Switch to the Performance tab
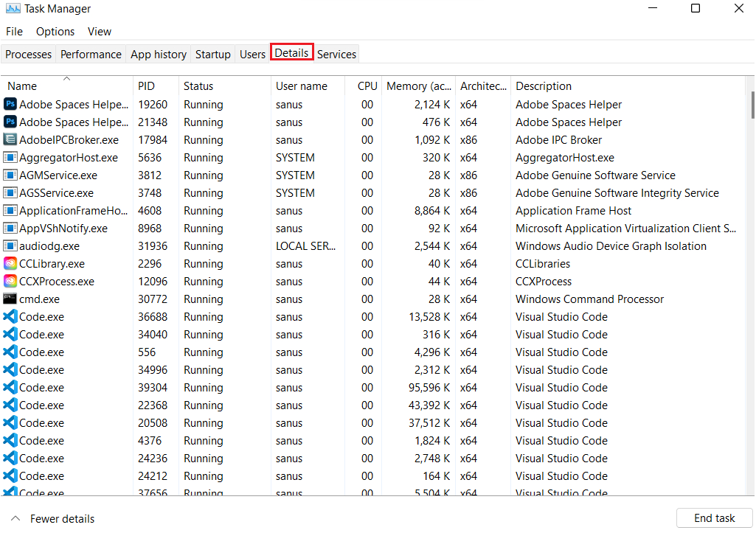The height and width of the screenshot is (533, 756). point(91,54)
